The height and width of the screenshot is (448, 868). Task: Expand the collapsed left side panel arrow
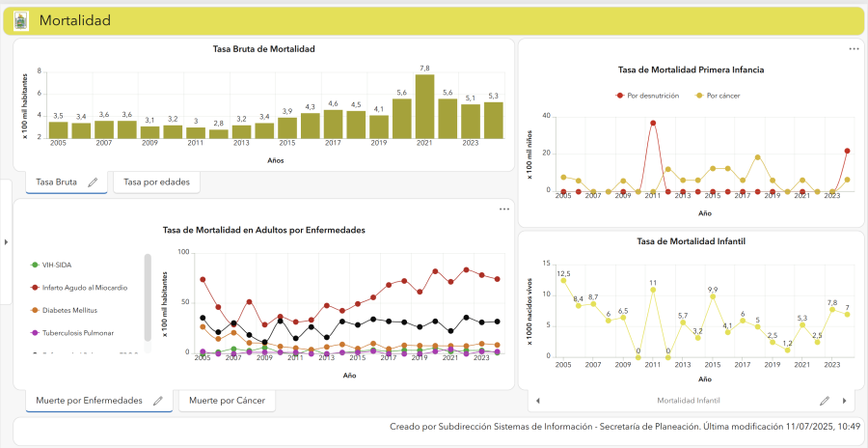[x=6, y=241]
